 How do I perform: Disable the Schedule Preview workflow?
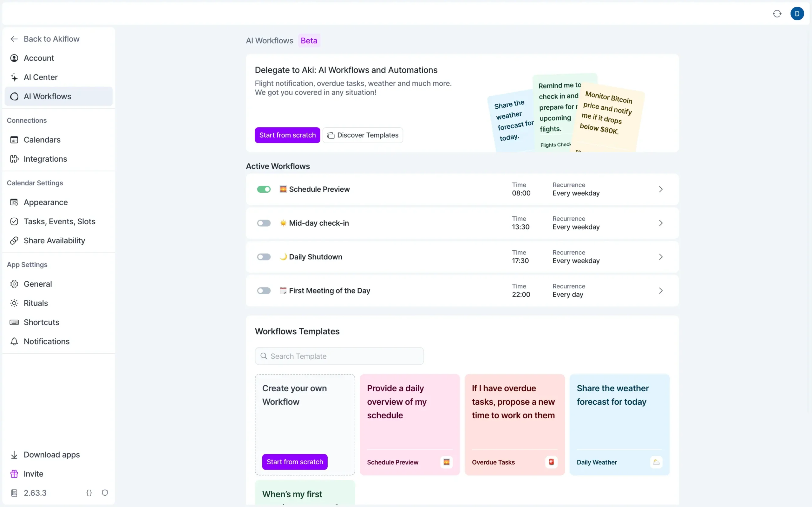pyautogui.click(x=264, y=189)
